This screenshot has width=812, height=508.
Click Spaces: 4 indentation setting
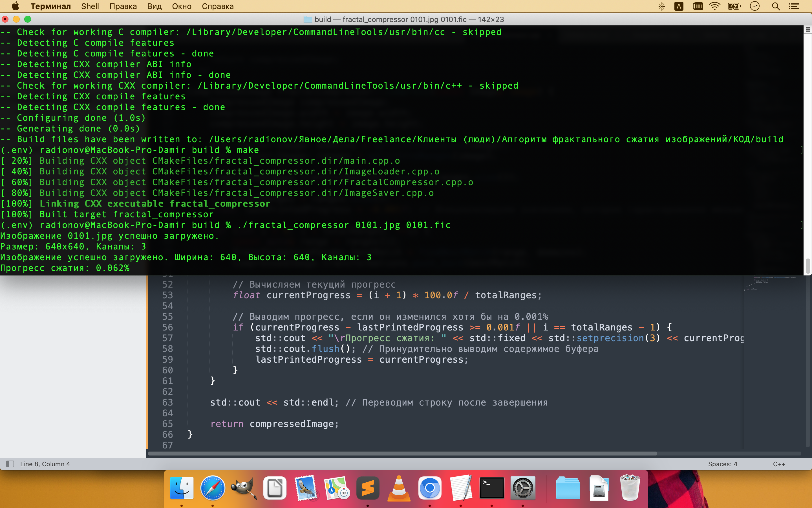click(722, 464)
